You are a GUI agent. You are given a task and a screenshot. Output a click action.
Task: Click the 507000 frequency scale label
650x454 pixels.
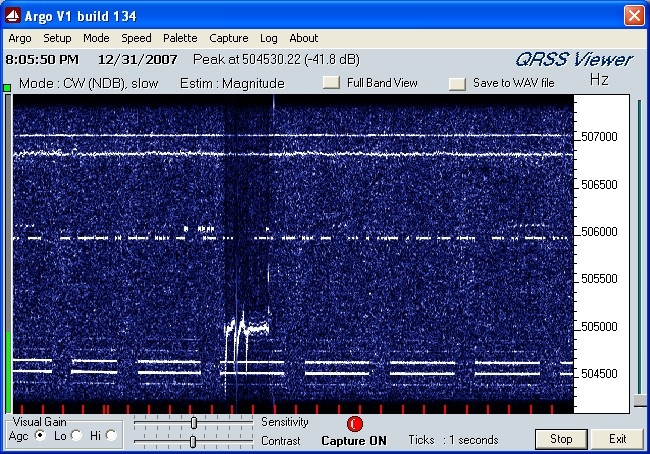coord(599,137)
